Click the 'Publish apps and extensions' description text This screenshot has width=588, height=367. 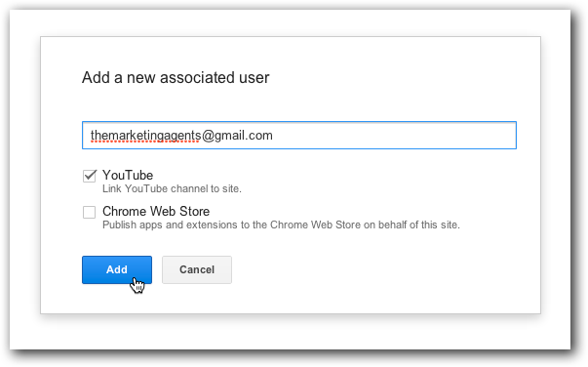[x=281, y=224]
